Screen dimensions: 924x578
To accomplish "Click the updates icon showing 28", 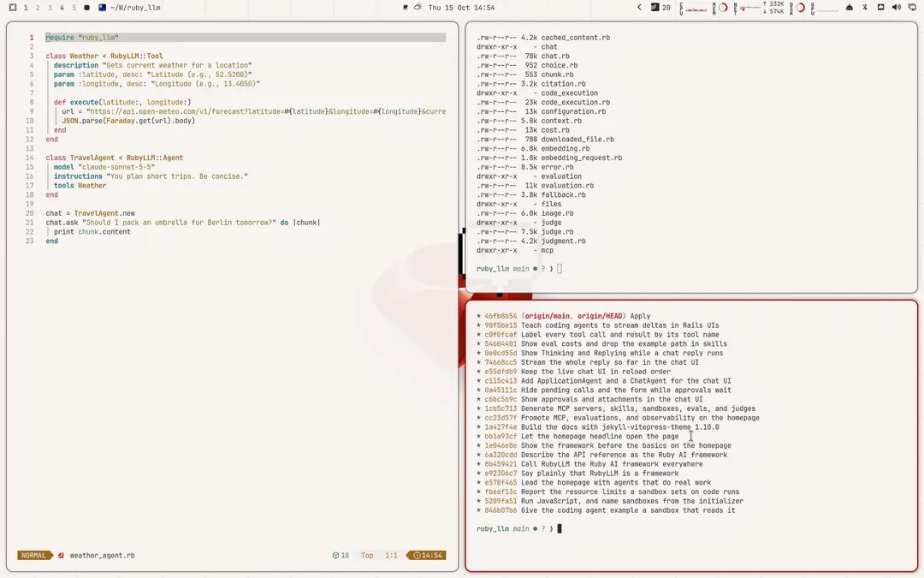I will 660,8.
